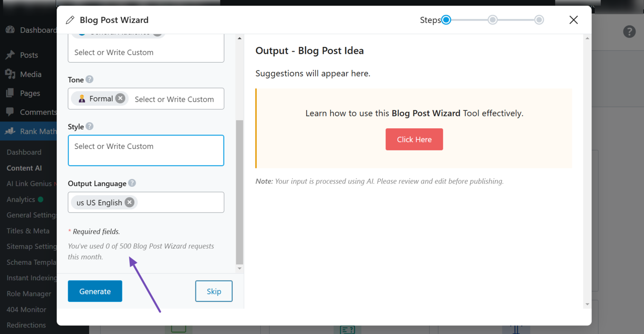Open Analytics submenu item
The height and width of the screenshot is (334, 644).
[21, 199]
